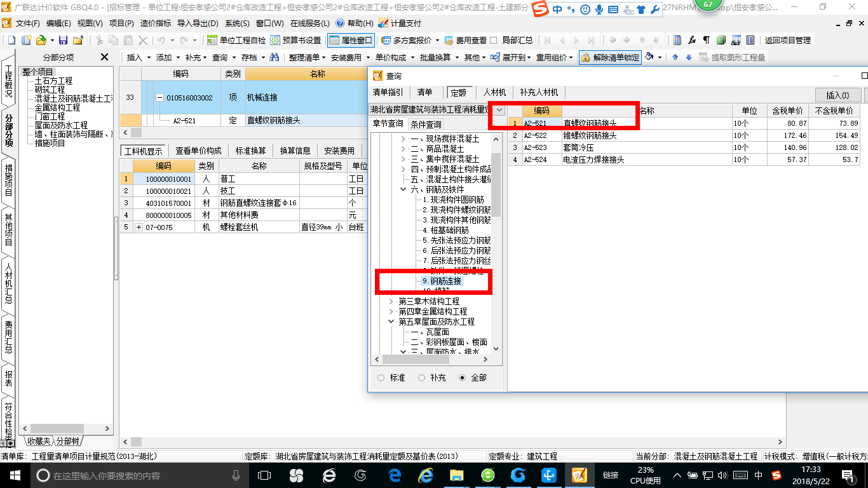Screen dimensions: 868x488
Task: Select 砌筑工程 in the section tree
Action: coord(50,90)
